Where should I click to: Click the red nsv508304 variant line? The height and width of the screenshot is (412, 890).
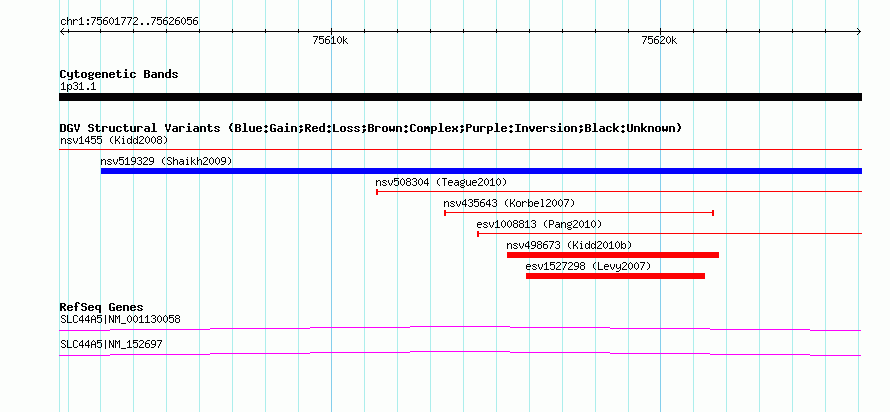tap(619, 192)
